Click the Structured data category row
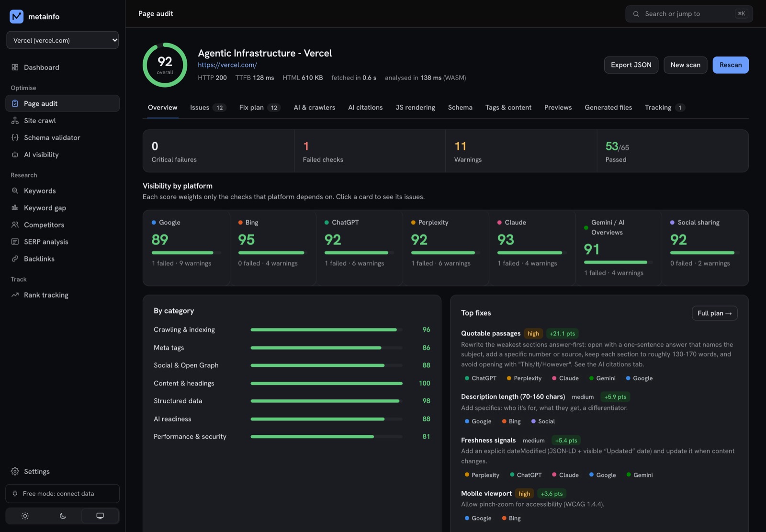This screenshot has width=766, height=532. tap(292, 401)
